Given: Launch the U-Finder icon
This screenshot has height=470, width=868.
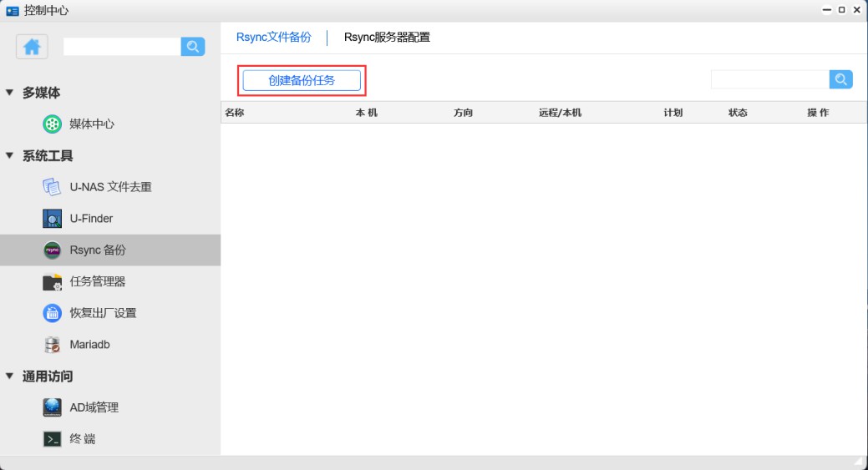Looking at the screenshot, I should tap(52, 219).
